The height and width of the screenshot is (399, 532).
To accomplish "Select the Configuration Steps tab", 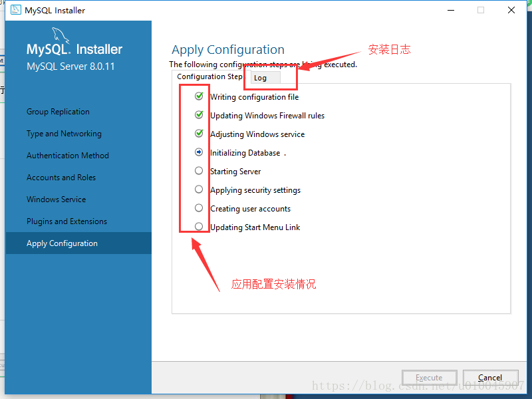I will (211, 76).
